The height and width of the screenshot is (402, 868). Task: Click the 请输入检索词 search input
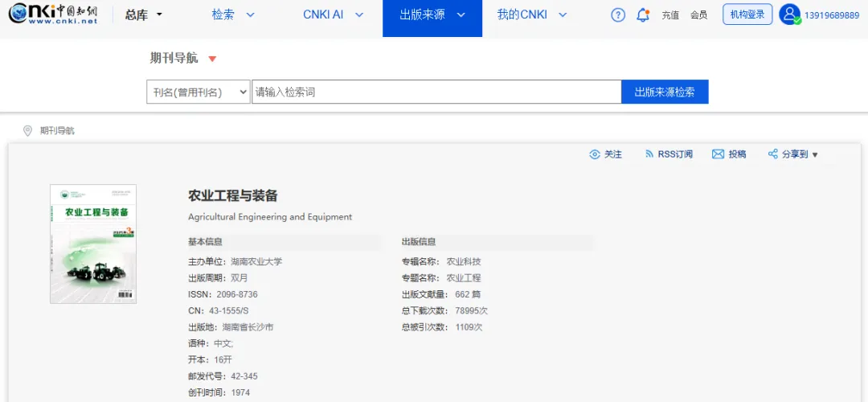(x=436, y=92)
